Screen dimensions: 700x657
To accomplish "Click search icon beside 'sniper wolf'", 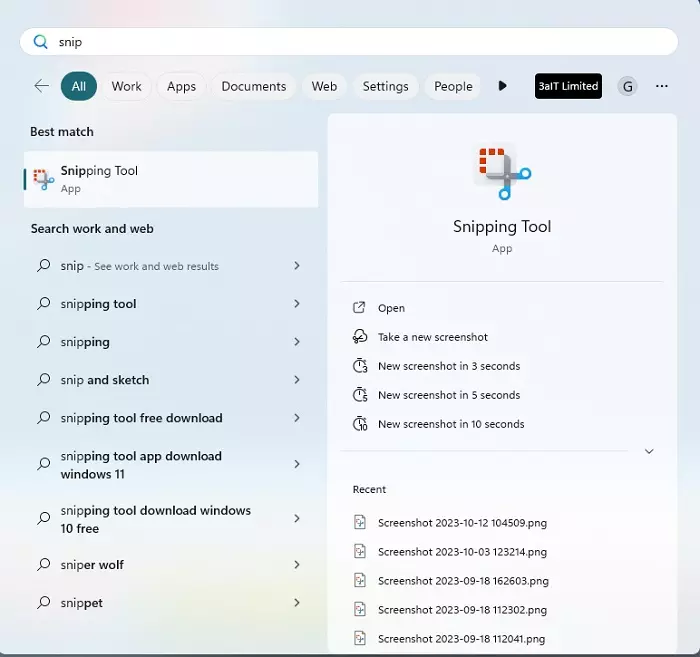I will 43,564.
